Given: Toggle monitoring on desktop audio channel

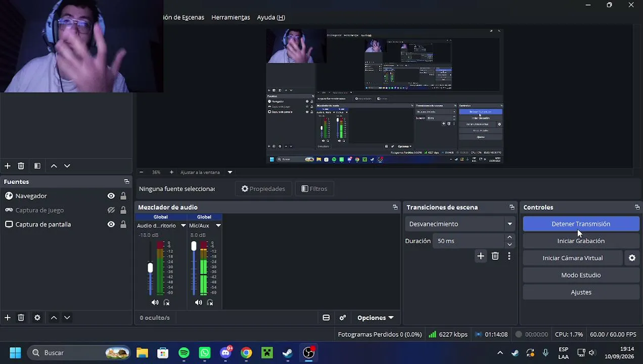Looking at the screenshot, I should pyautogui.click(x=166, y=302).
